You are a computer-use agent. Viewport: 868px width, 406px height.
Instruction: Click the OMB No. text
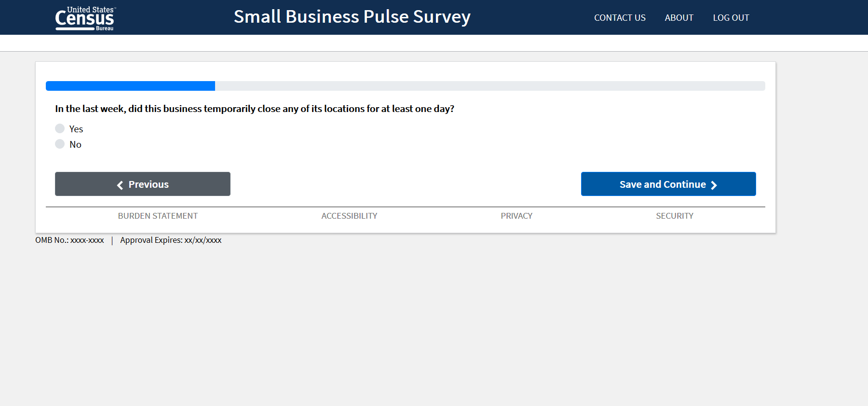pyautogui.click(x=69, y=240)
